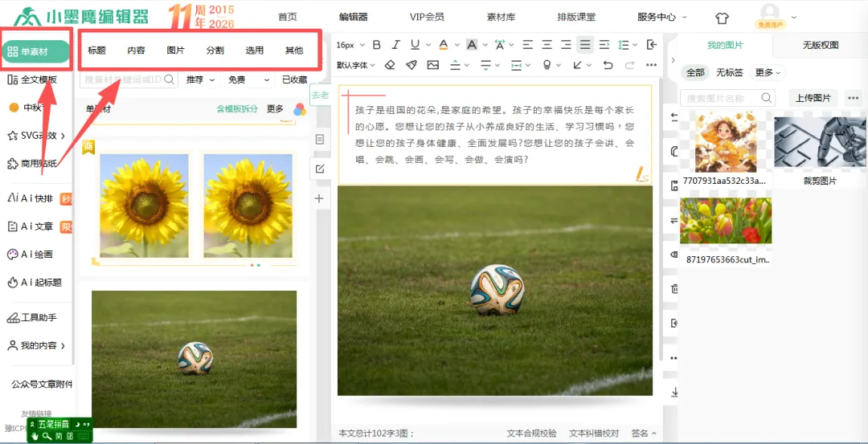The width and height of the screenshot is (868, 444).
Task: Toggle justify alignment button
Action: coord(585,45)
